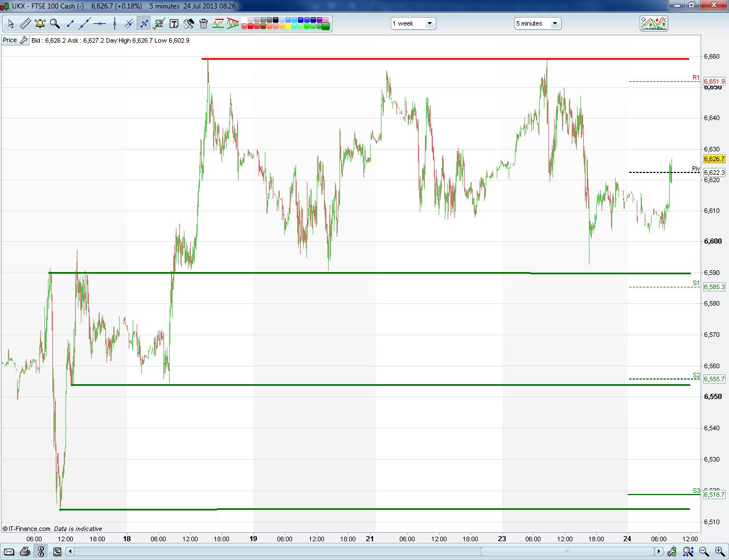Click the Price panel label
729x560 pixels.
click(10, 40)
